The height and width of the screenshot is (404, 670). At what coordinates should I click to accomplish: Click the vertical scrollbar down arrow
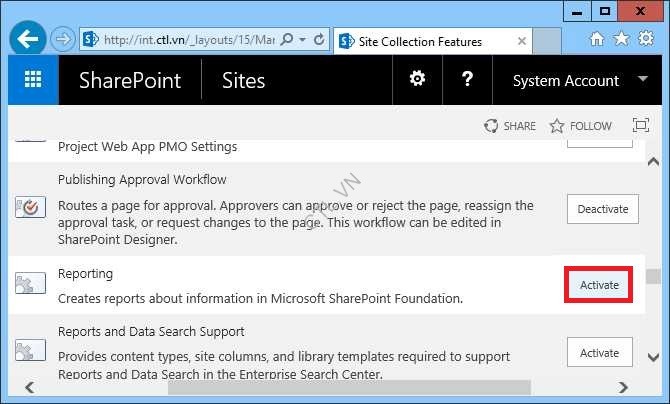(653, 357)
